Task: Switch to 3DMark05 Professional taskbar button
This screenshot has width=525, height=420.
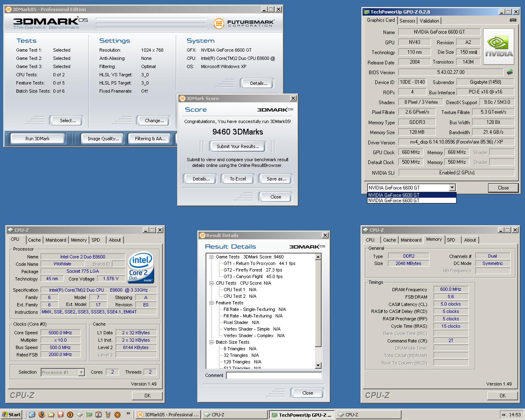Action: click(x=167, y=415)
